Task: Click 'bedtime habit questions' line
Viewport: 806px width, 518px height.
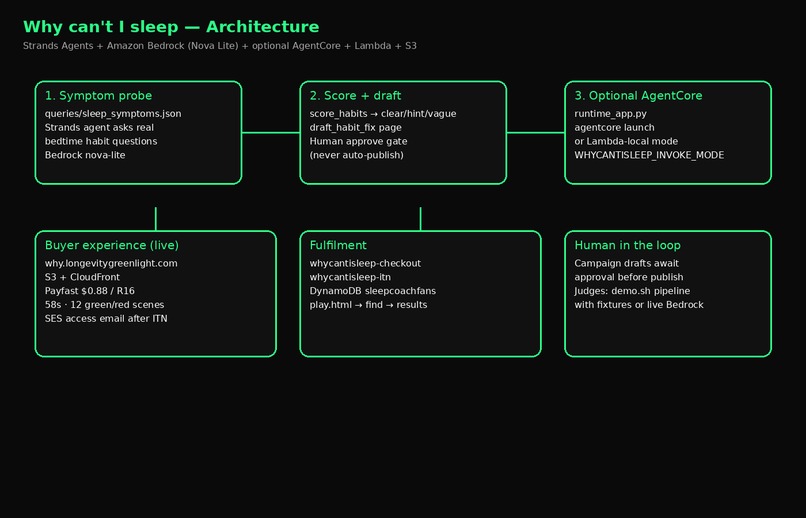Action: (101, 141)
